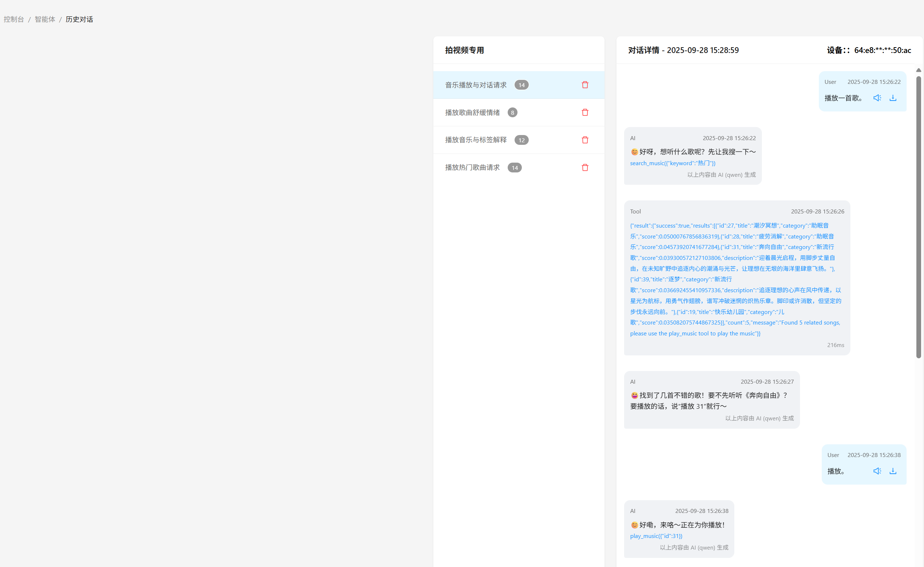Go to 控制台 in breadcrumb
Image resolution: width=924 pixels, height=567 pixels.
pos(14,19)
